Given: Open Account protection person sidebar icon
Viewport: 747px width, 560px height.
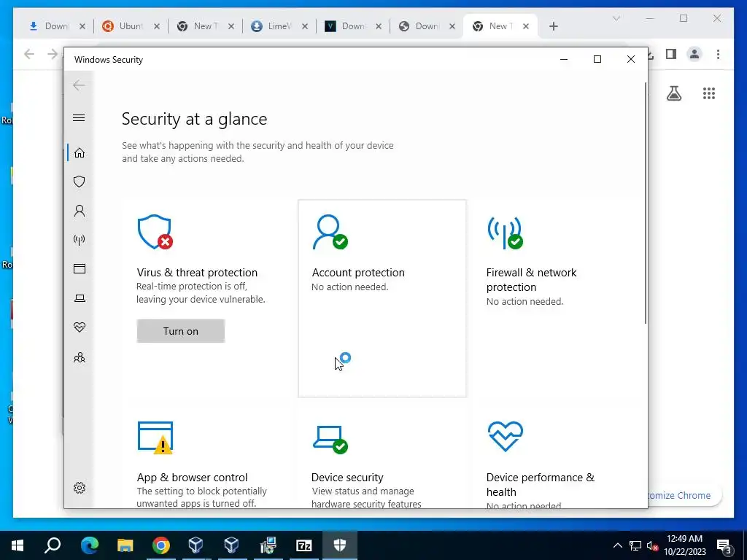Looking at the screenshot, I should [x=80, y=211].
